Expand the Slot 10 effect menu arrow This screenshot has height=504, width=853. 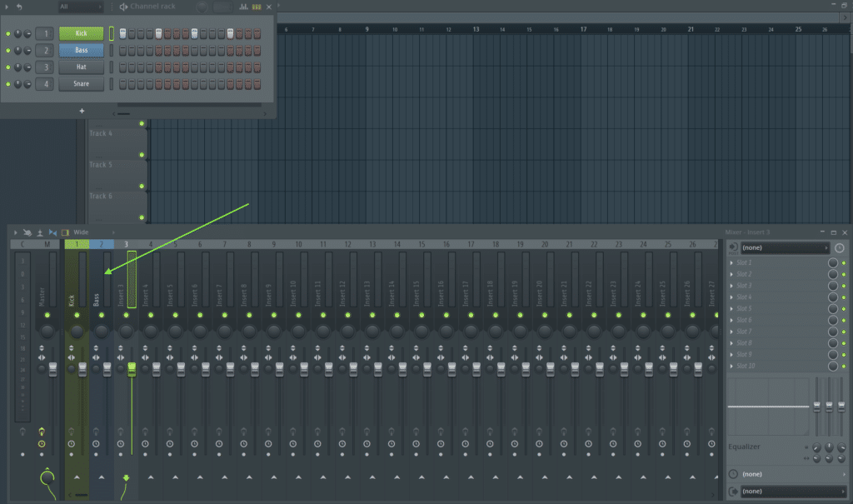(731, 366)
